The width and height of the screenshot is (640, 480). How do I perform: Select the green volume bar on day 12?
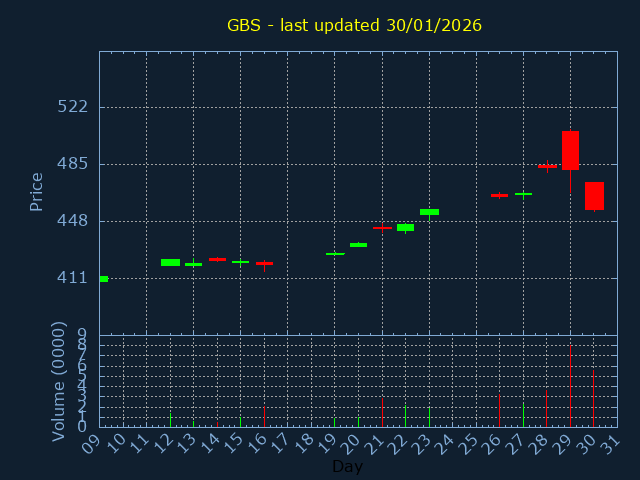coord(170,419)
